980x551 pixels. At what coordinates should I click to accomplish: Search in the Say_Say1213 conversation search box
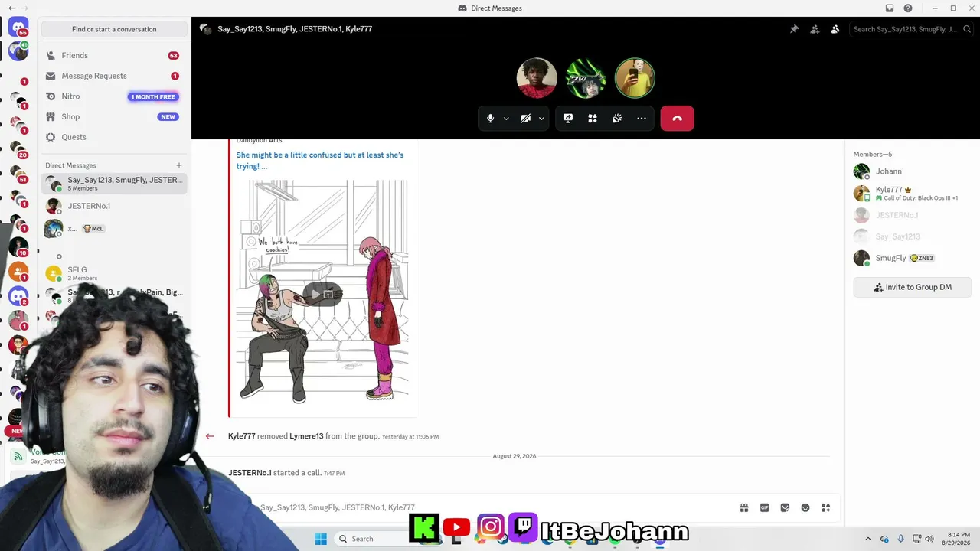coord(910,29)
